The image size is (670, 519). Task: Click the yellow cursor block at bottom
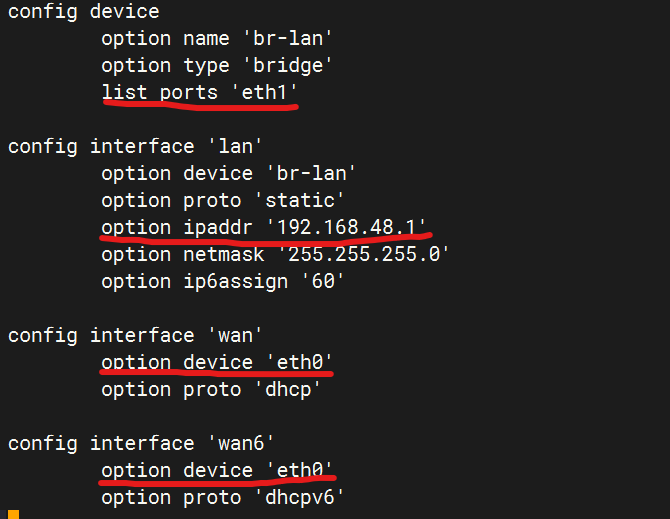(14, 514)
